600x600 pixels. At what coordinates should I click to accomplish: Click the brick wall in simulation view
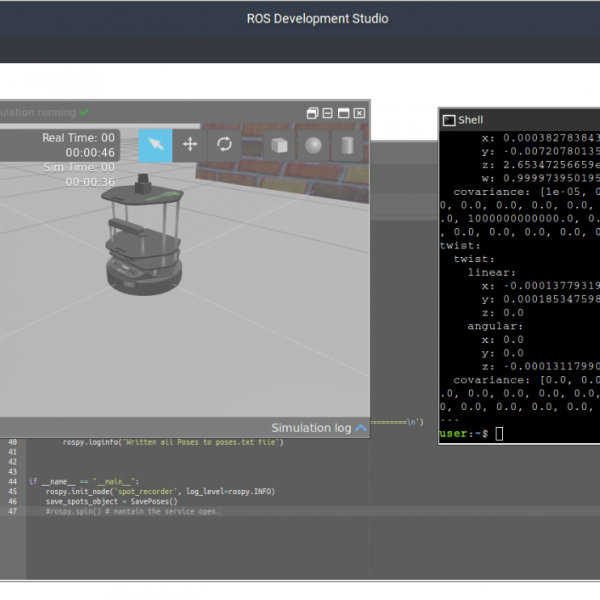click(x=283, y=165)
